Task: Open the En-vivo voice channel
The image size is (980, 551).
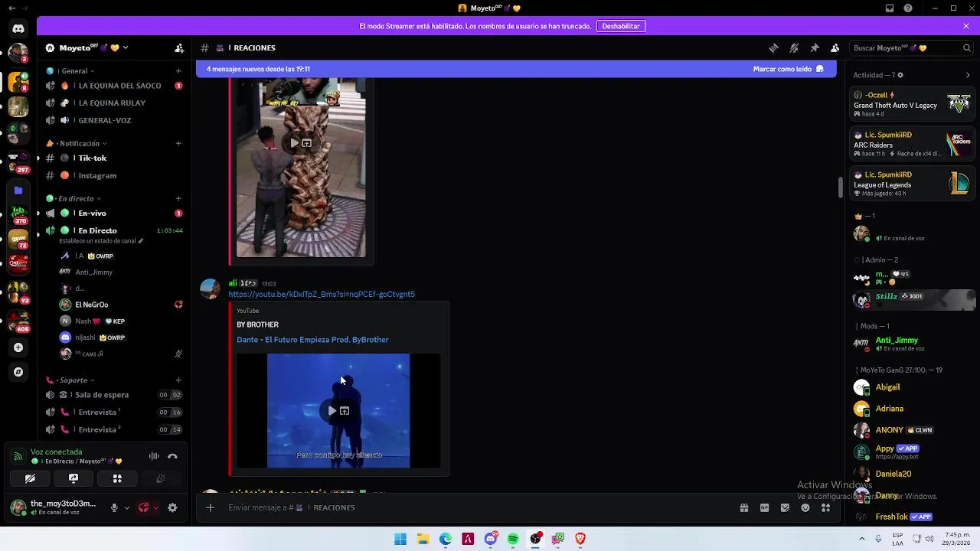Action: (114, 213)
